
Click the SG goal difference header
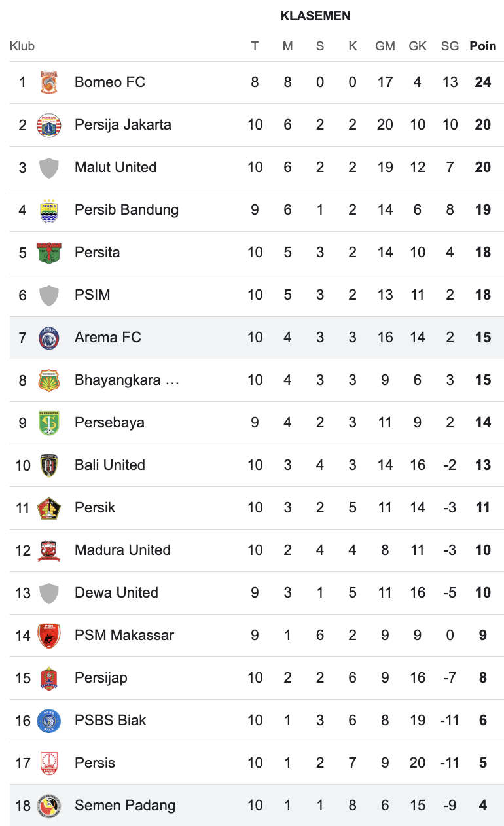point(450,46)
